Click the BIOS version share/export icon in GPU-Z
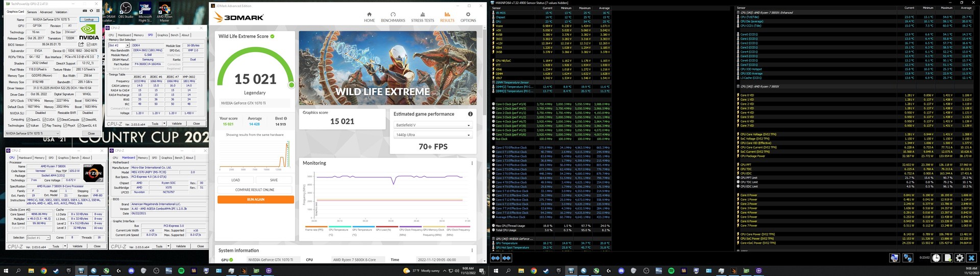 pos(81,44)
